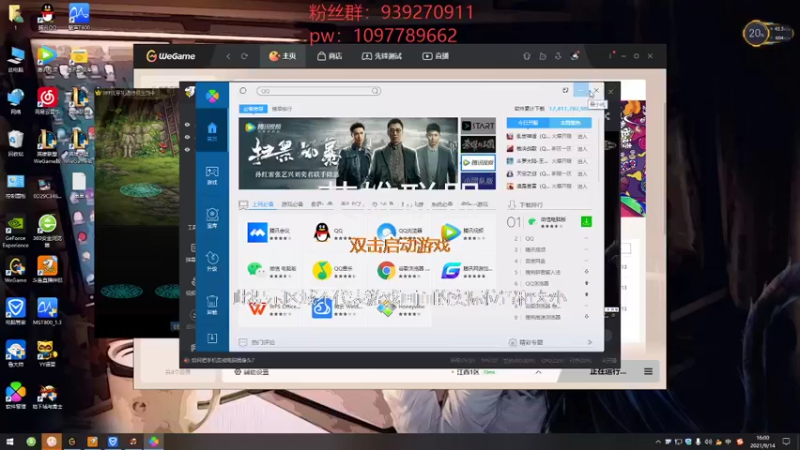Open 360 browser desktop icon
The image size is (800, 450).
(47, 228)
